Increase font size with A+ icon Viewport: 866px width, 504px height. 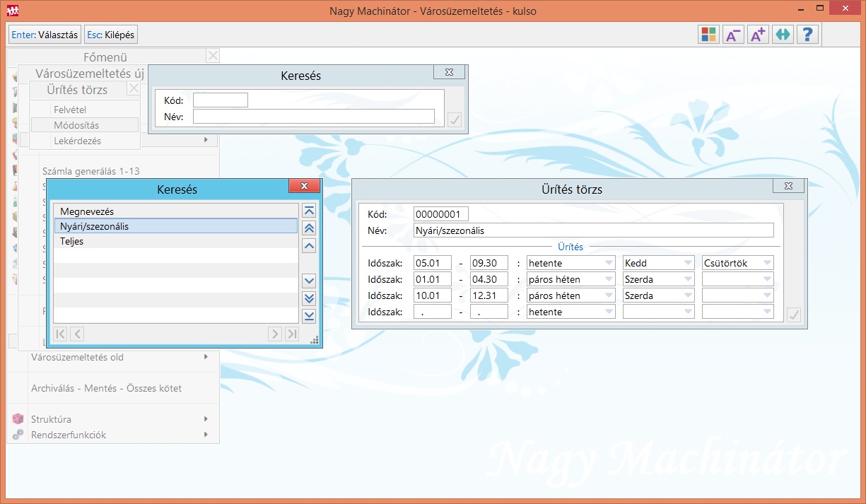coord(758,35)
